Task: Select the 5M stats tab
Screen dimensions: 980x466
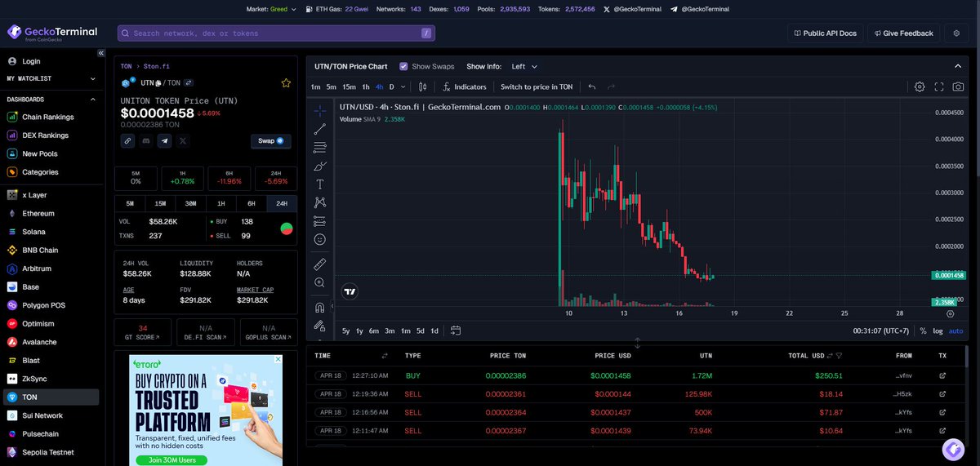Action: pos(130,203)
